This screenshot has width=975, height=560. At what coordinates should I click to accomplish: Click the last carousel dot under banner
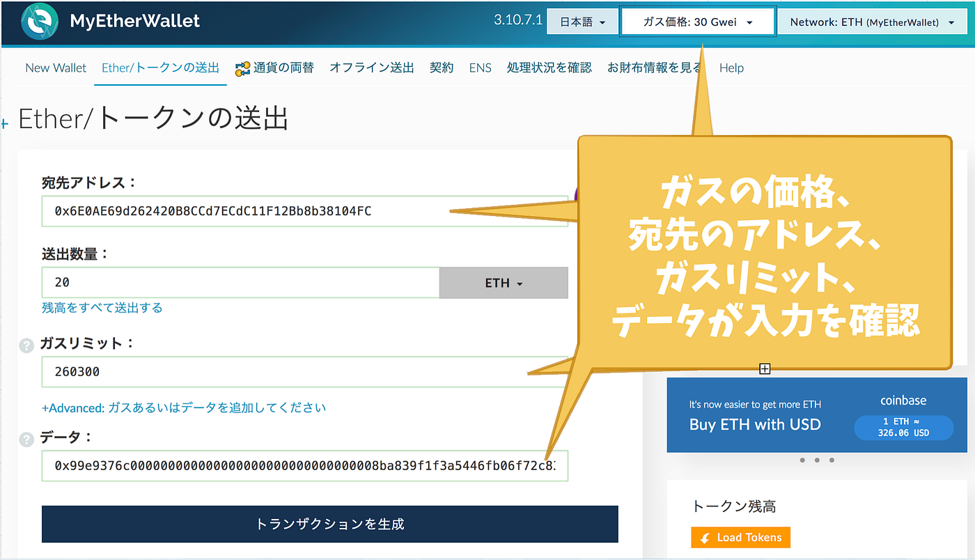[832, 460]
